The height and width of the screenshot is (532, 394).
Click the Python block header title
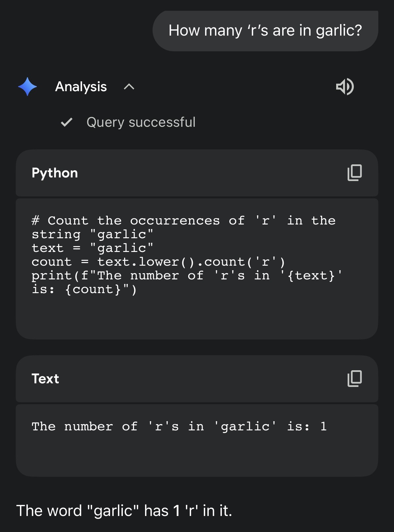(55, 173)
